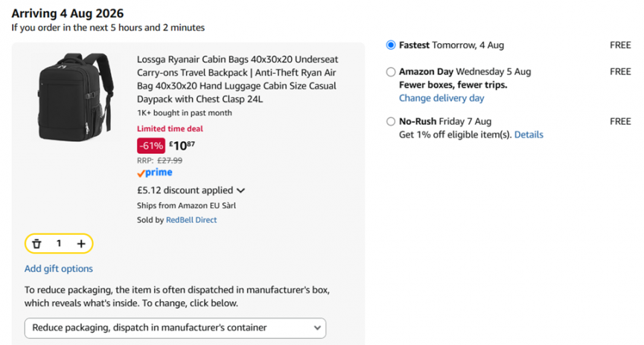Click the trash bin icon to remove item
The height and width of the screenshot is (345, 644).
pos(36,244)
